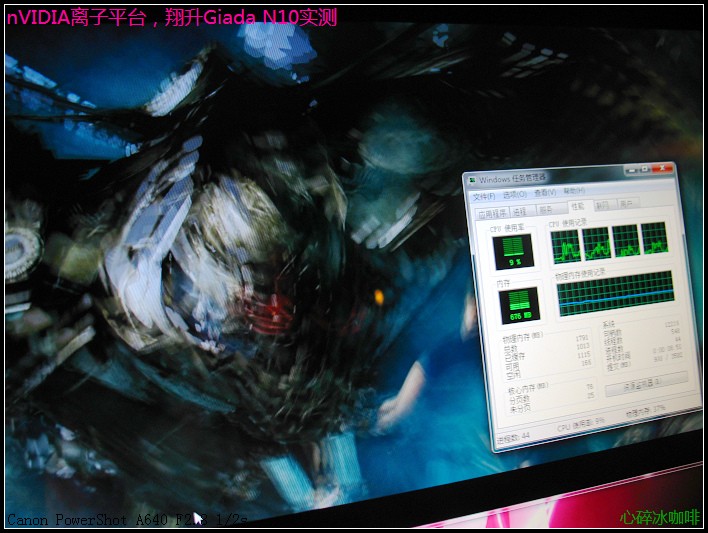Switch to the 进程 tab

pyautogui.click(x=521, y=211)
